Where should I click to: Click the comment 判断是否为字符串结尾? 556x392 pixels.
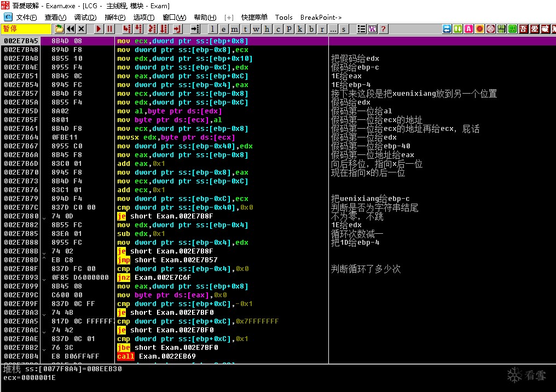click(374, 207)
